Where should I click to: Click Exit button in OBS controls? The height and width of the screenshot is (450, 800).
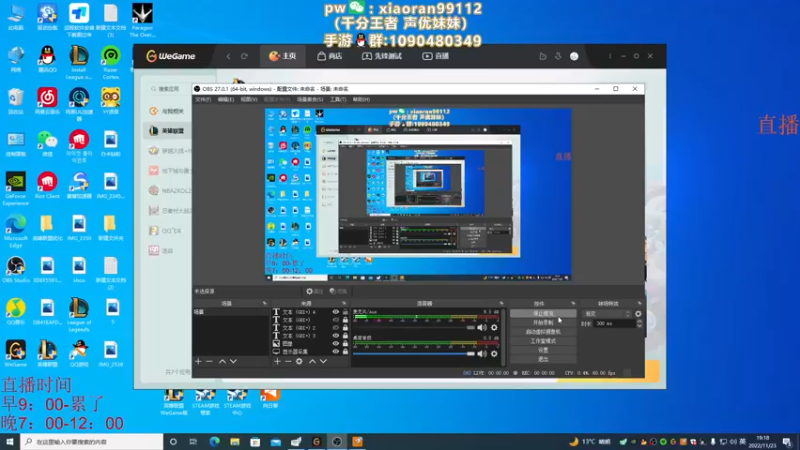tap(543, 359)
